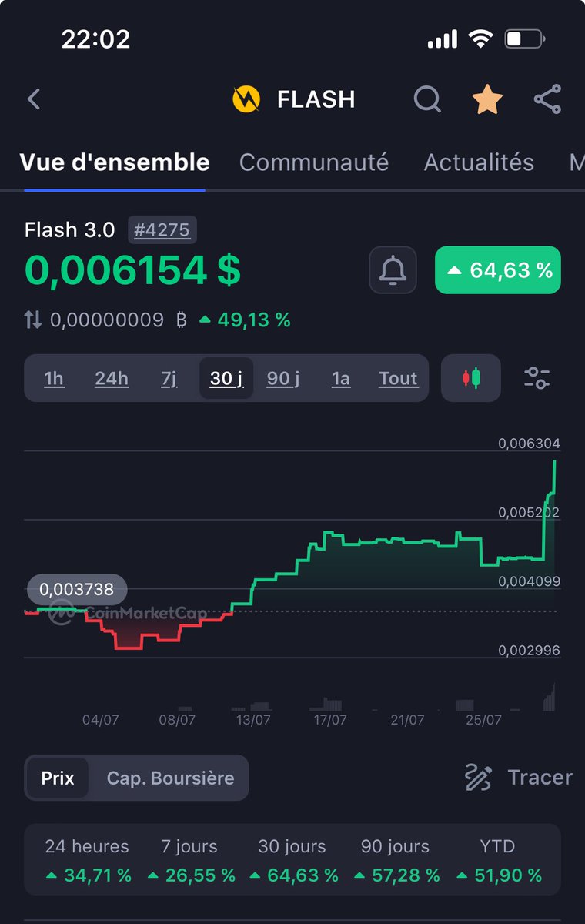This screenshot has width=585, height=924.
Task: Tap the 0,004099 axis label
Action: click(529, 581)
